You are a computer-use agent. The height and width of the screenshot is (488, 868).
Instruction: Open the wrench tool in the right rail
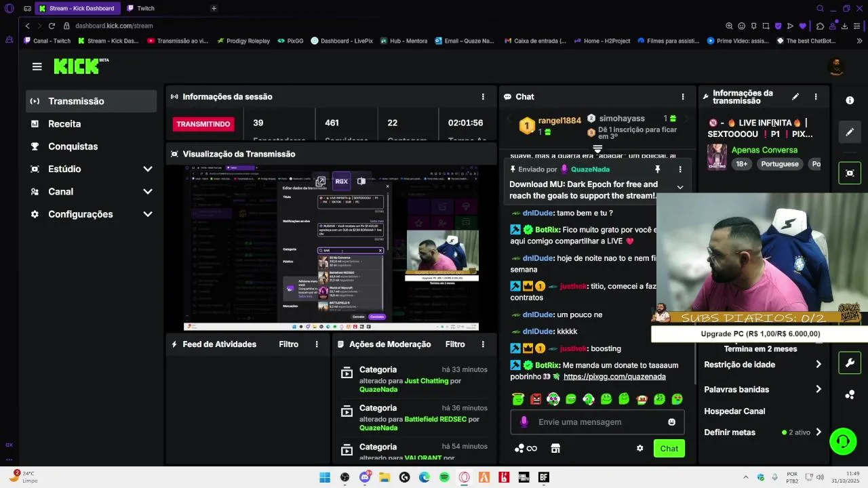click(x=850, y=363)
